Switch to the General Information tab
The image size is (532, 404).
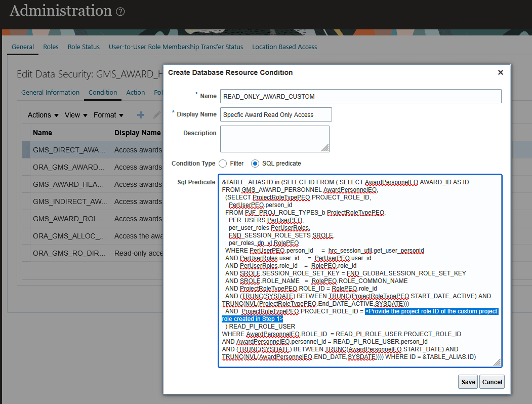coord(50,92)
